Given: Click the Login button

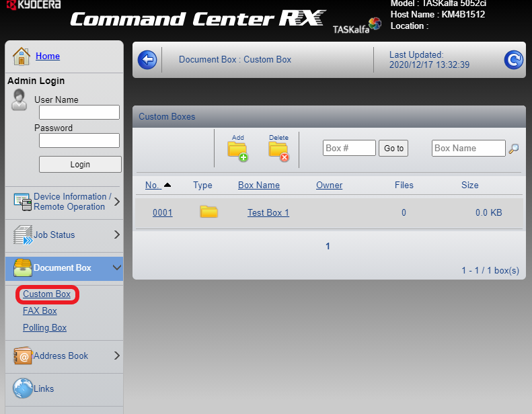Looking at the screenshot, I should point(80,165).
